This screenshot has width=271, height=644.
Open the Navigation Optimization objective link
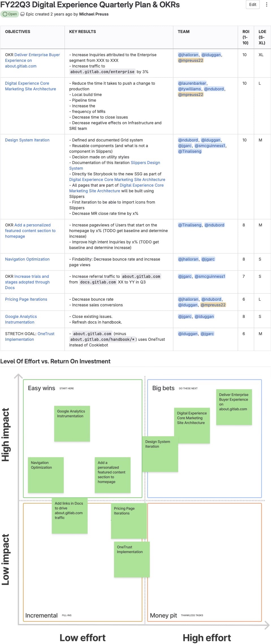click(27, 259)
